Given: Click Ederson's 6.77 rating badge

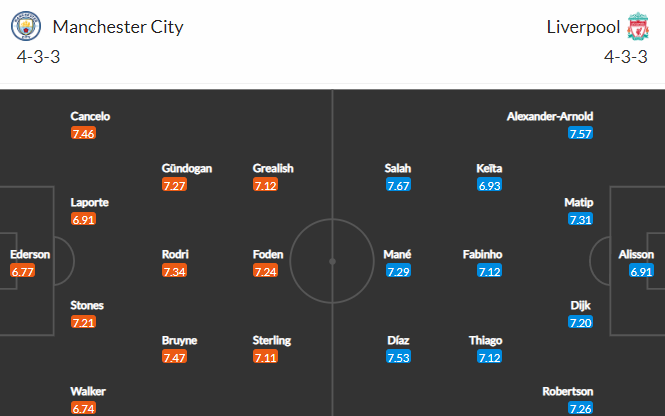Looking at the screenshot, I should pyautogui.click(x=22, y=271).
